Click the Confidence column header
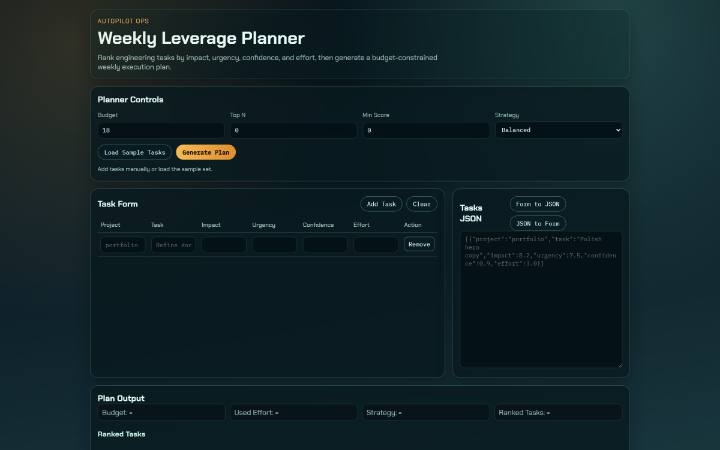The width and height of the screenshot is (720, 450). pos(318,225)
